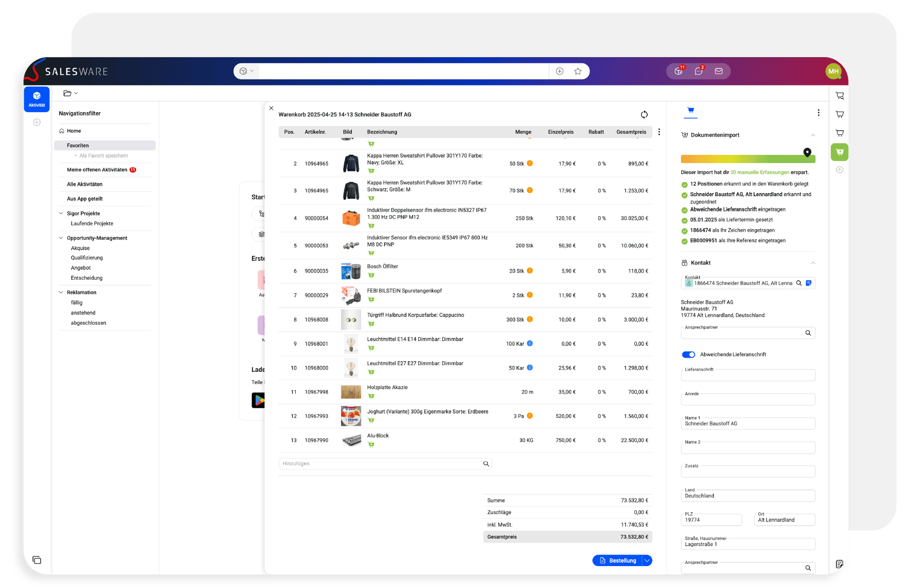
Task: Click the plus circle icon in the search bar
Action: click(560, 72)
